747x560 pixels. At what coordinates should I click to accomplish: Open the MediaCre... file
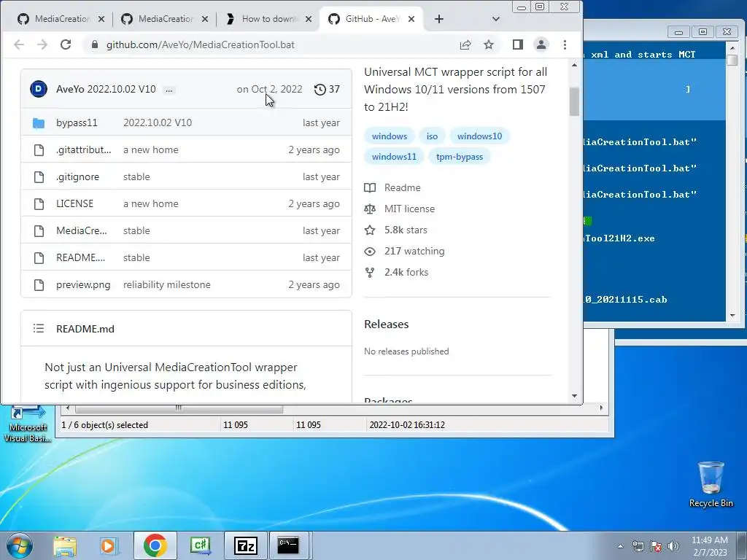82,230
